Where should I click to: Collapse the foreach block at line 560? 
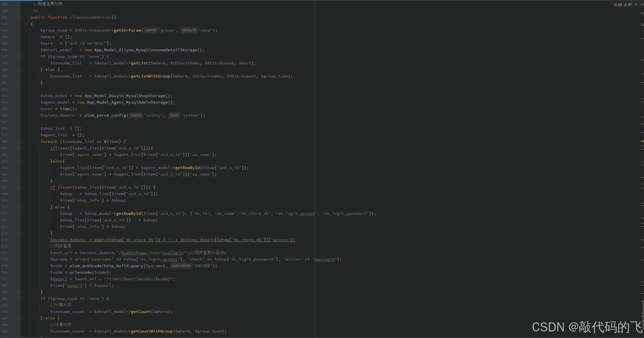tap(19, 141)
